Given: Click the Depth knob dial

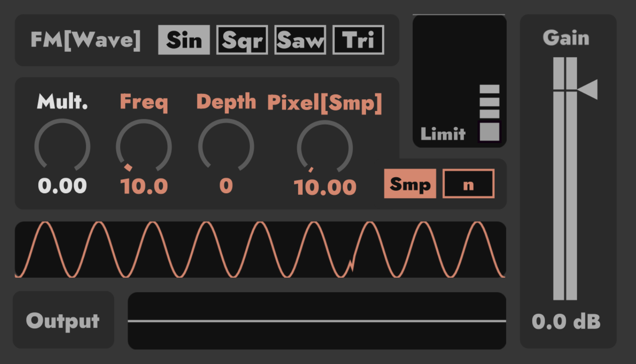Looking at the screenshot, I should tap(226, 146).
